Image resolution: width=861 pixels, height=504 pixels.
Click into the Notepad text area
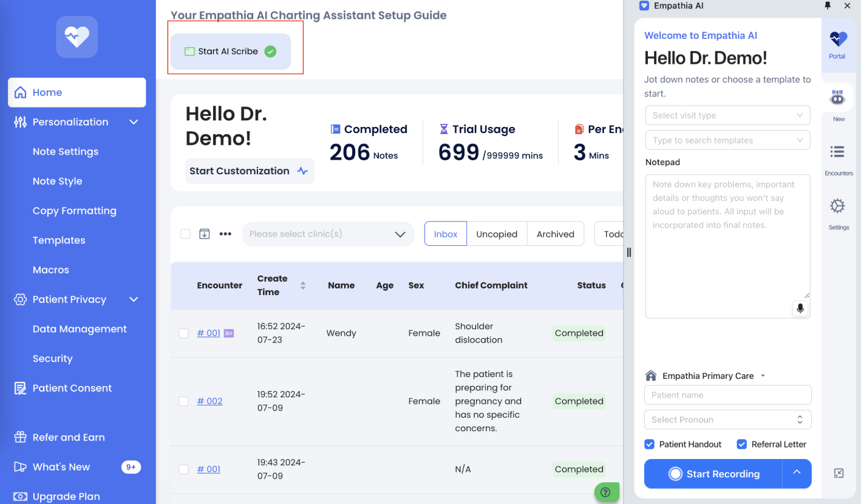727,246
